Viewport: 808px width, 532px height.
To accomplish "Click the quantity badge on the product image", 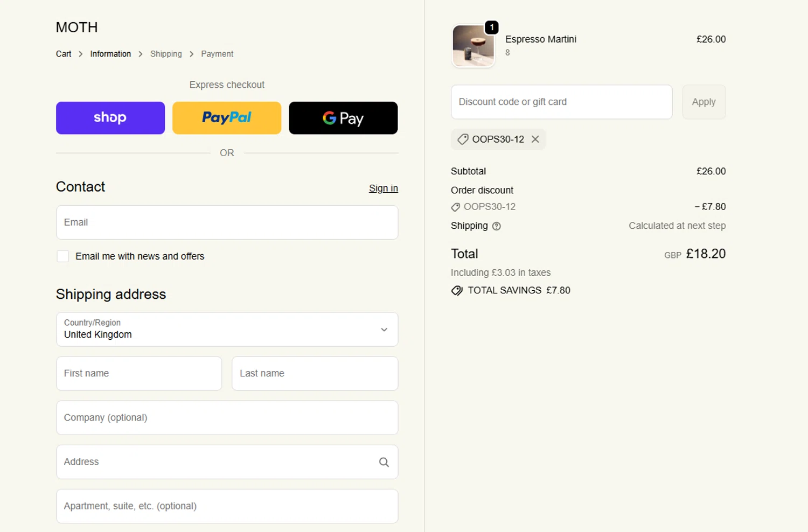I will coord(492,27).
